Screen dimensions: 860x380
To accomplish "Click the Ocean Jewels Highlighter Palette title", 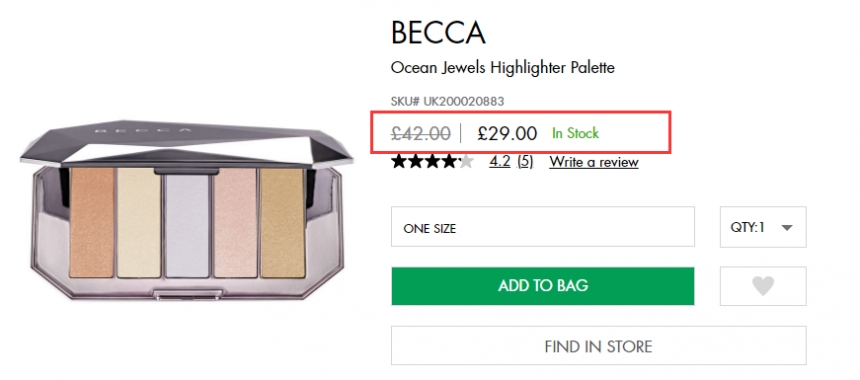I will 502,68.
